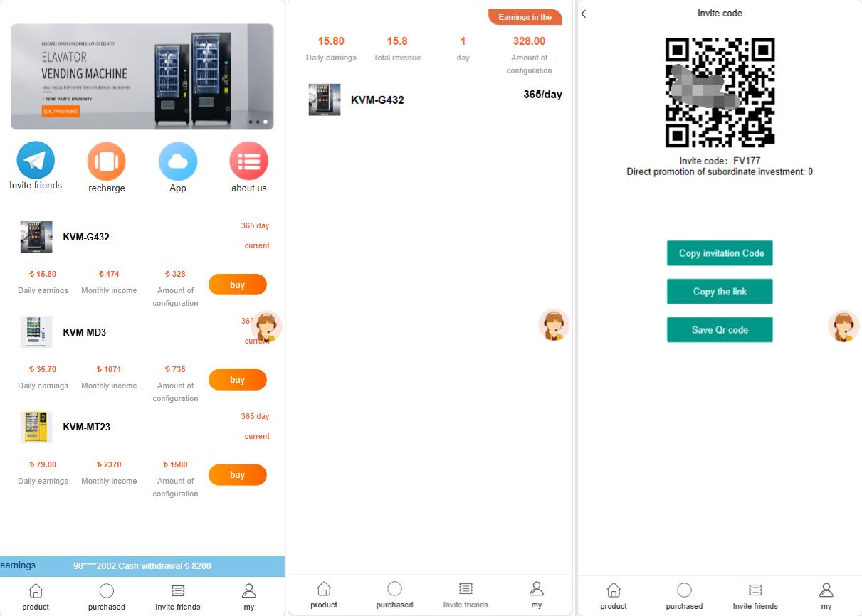Click Copy invitation Code

719,253
